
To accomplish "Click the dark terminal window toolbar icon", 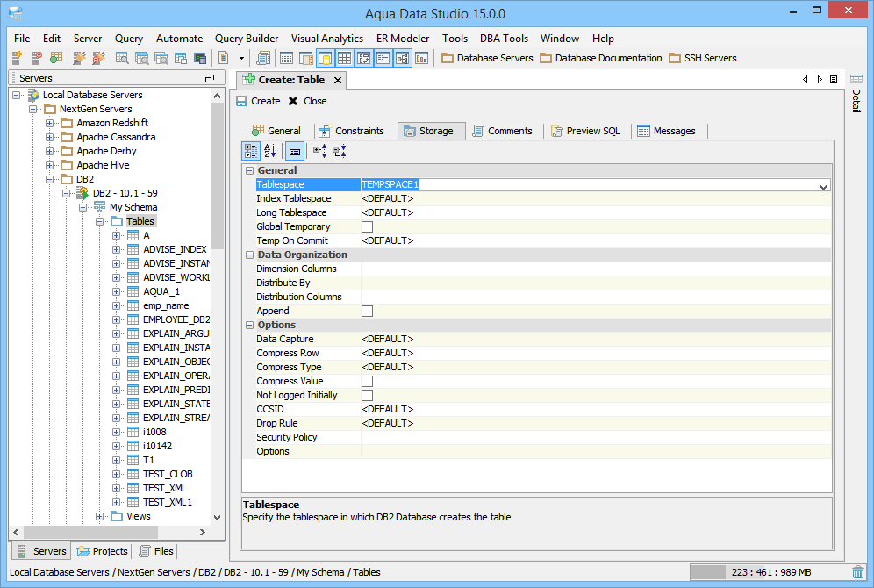I will (x=200, y=58).
